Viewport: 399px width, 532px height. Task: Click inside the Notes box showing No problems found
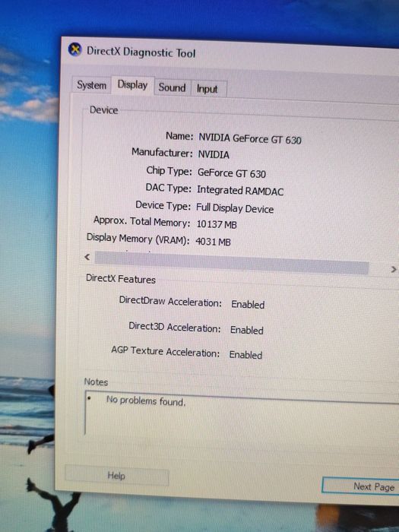(x=242, y=416)
